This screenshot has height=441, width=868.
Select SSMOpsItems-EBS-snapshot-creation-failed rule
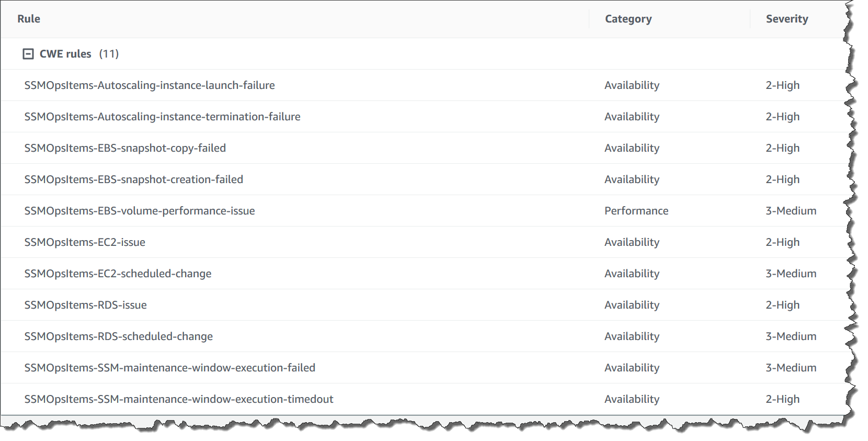coord(133,179)
